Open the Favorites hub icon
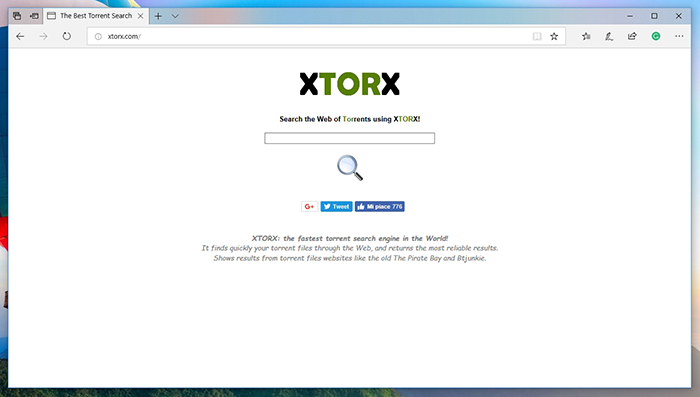Viewport: 700px width, 397px height. click(586, 37)
